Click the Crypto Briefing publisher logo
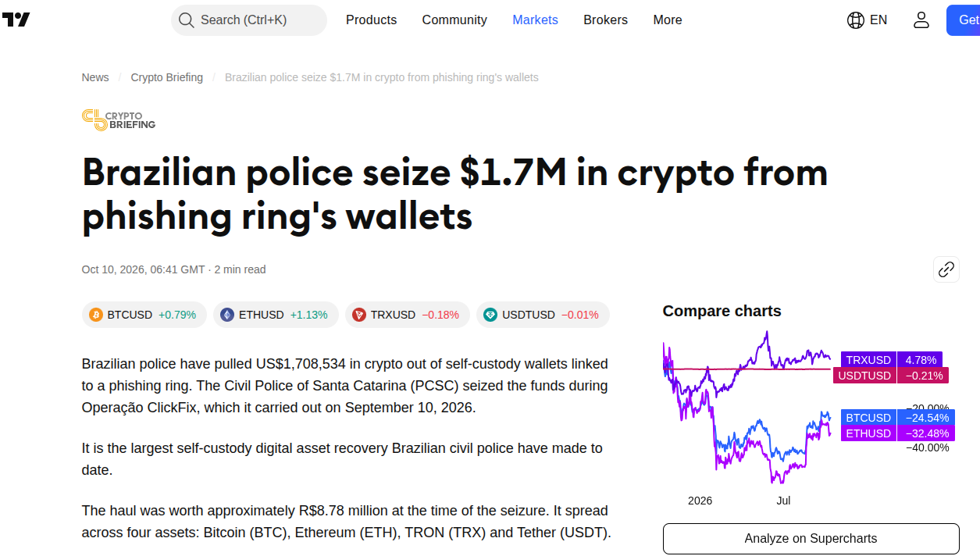The width and height of the screenshot is (980, 556). tap(119, 119)
